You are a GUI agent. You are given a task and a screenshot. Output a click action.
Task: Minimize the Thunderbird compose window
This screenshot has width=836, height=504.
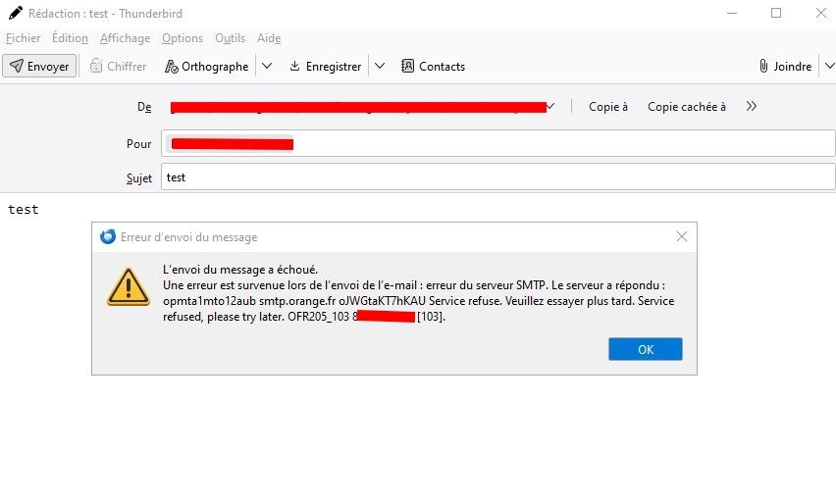click(732, 13)
